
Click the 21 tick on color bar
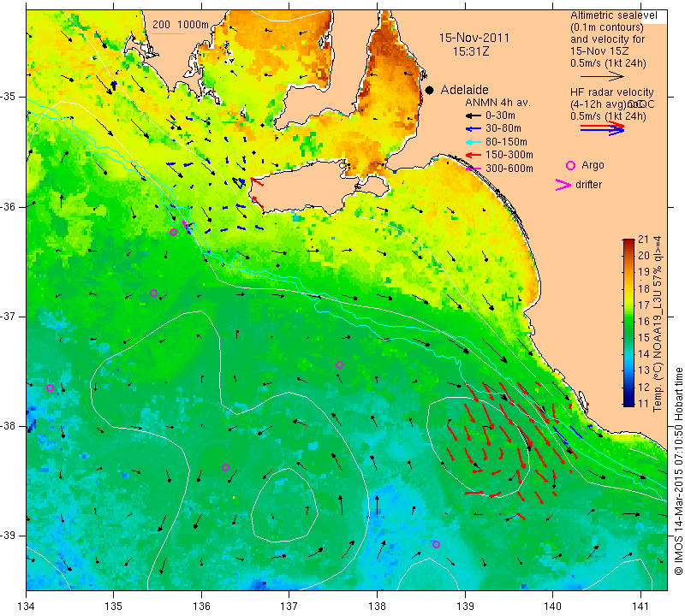click(x=644, y=240)
